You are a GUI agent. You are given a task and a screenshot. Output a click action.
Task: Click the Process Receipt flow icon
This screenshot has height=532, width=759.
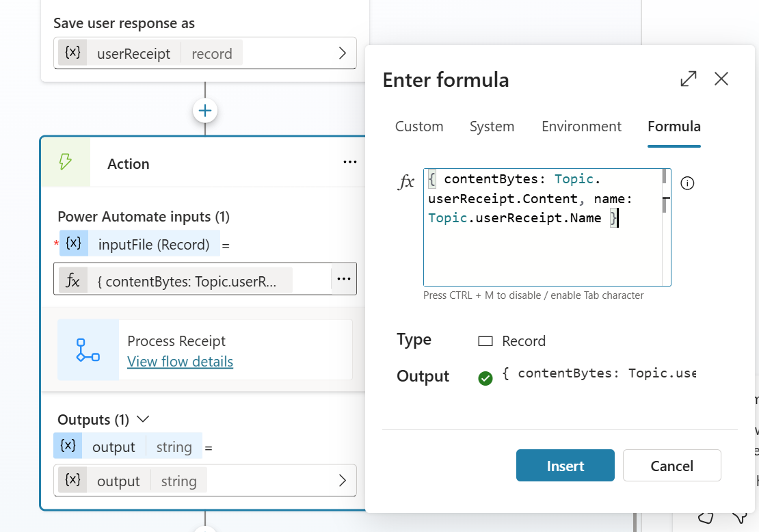point(88,349)
